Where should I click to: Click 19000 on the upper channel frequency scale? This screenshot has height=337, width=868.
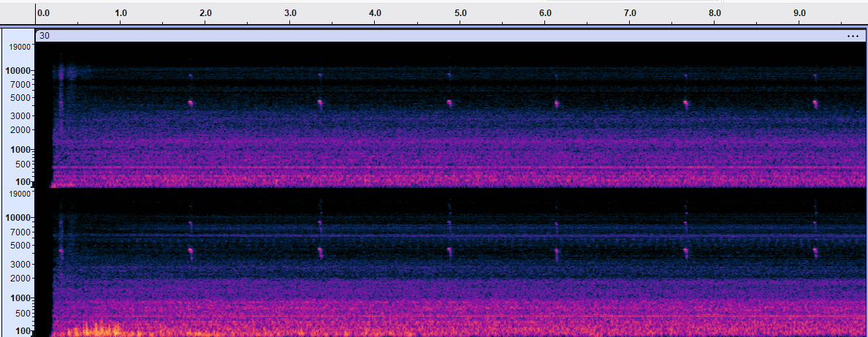pos(20,48)
